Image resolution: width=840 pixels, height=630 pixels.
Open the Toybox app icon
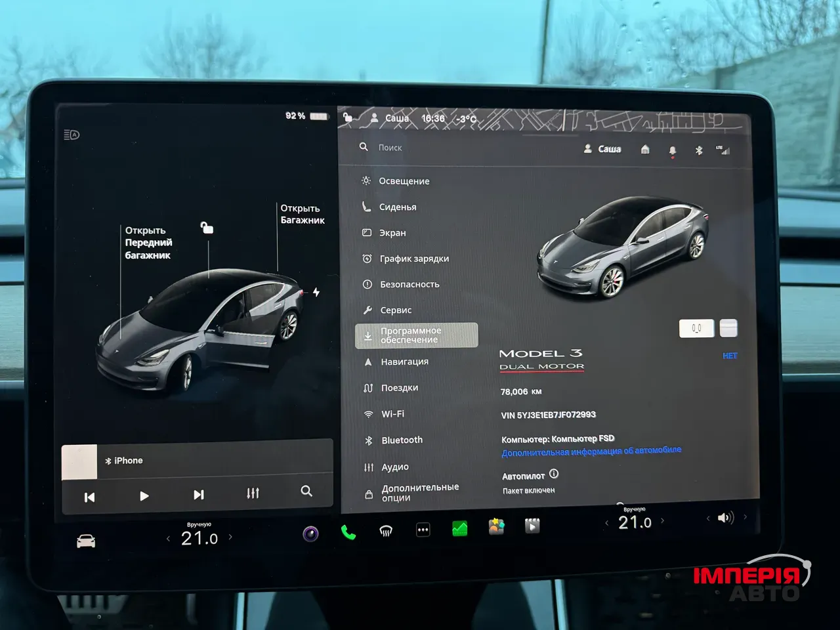click(496, 526)
